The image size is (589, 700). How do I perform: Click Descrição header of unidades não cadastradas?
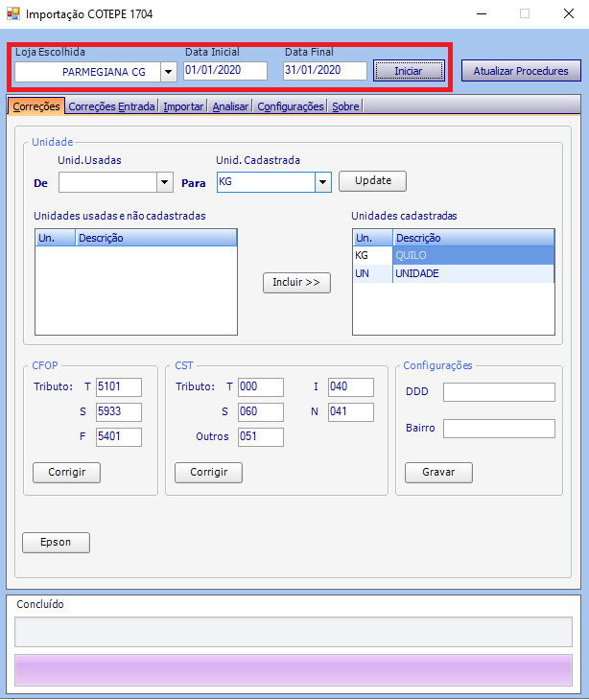point(156,238)
